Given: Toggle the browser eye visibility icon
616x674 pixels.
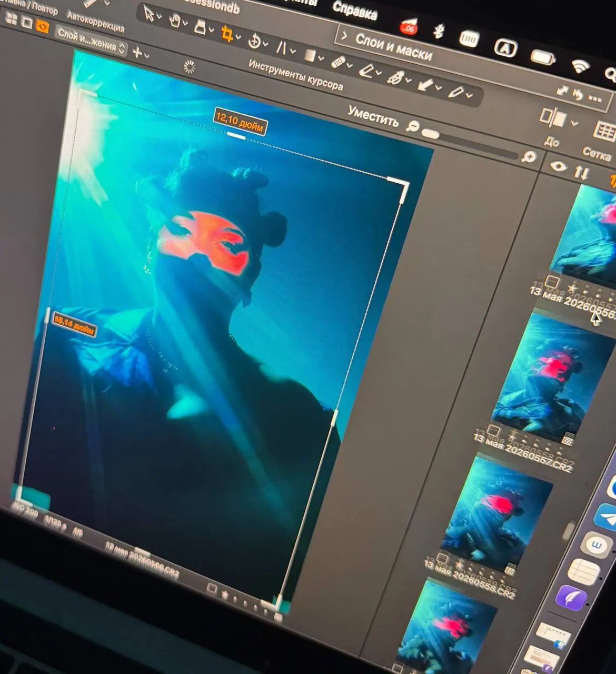Looking at the screenshot, I should point(558,167).
